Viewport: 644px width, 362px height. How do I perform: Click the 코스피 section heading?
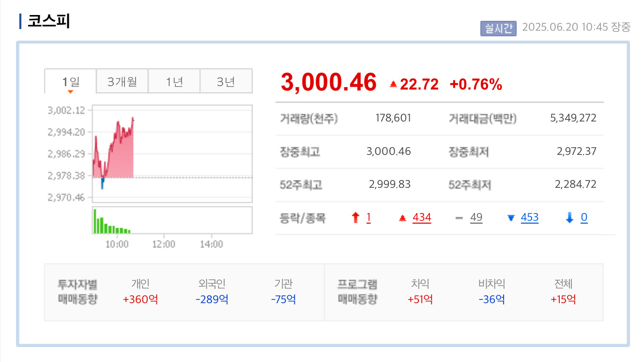[48, 21]
